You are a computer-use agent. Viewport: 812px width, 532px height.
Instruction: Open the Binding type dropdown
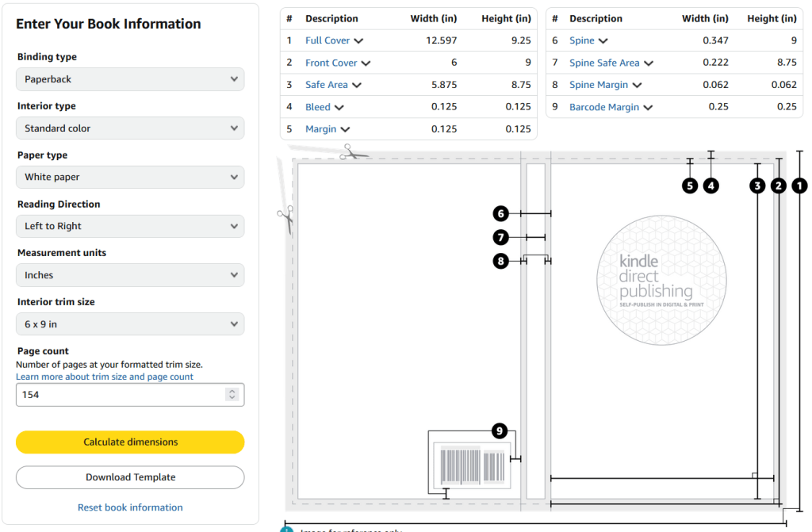pos(130,79)
